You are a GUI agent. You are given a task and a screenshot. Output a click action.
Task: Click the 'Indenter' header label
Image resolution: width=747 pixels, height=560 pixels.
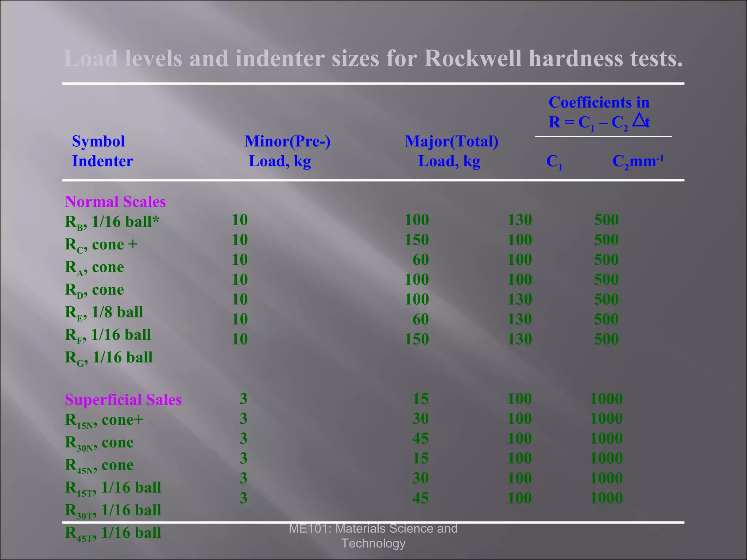coord(102,161)
